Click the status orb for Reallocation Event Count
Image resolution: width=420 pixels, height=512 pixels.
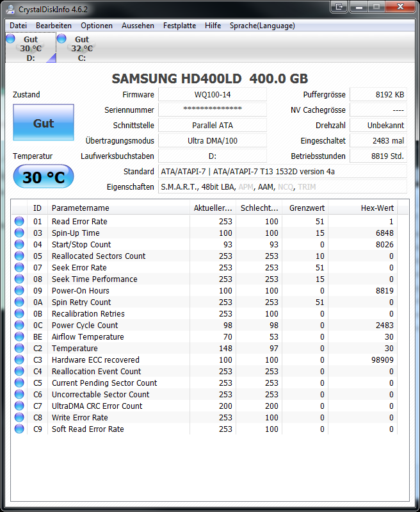pos(19,371)
